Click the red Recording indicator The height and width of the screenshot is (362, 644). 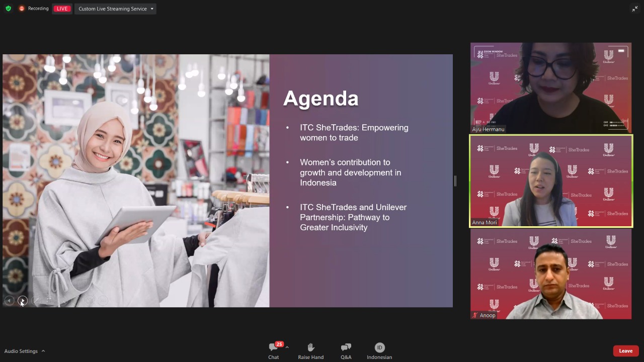34,9
